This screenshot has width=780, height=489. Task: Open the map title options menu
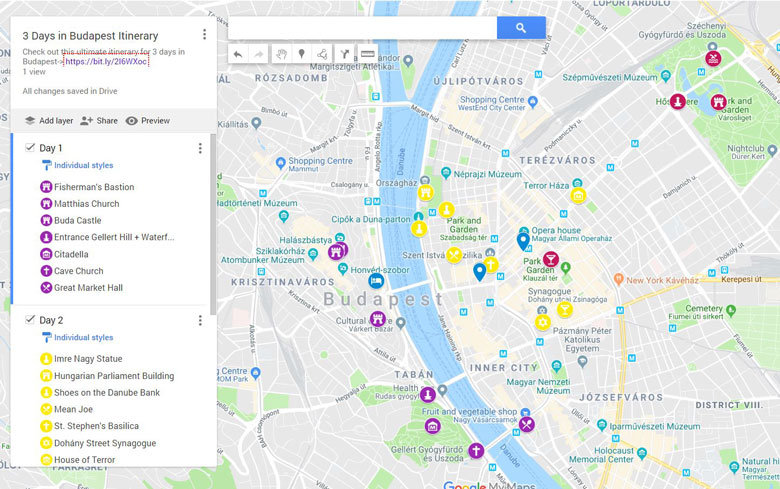click(x=204, y=34)
